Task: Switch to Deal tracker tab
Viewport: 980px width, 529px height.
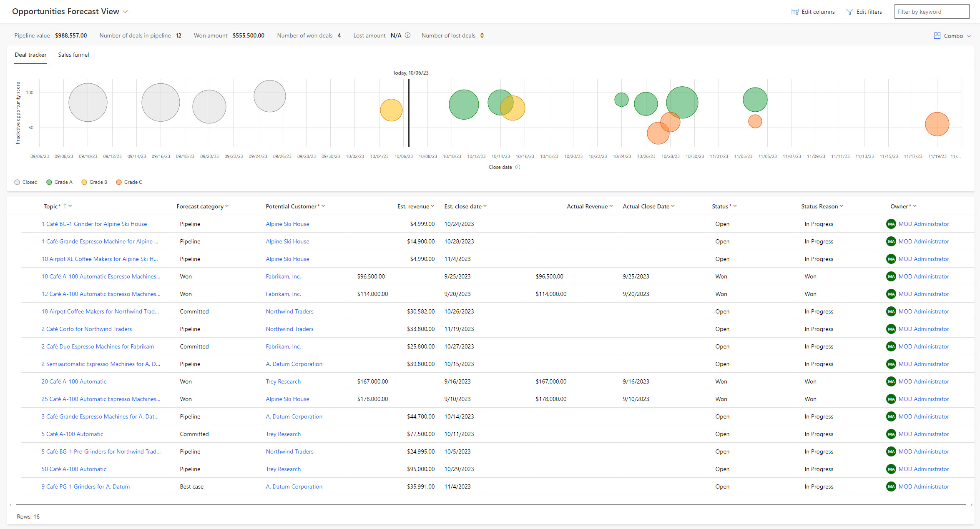Action: tap(30, 55)
